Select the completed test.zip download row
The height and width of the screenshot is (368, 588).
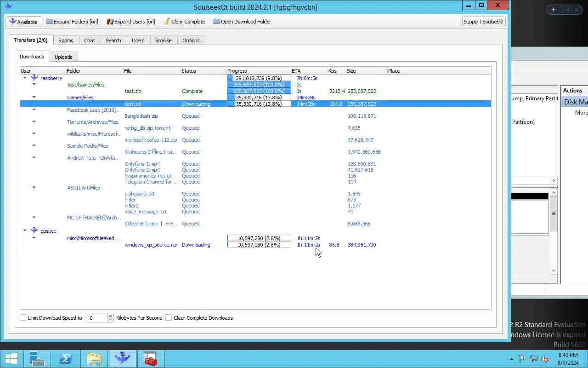(255, 91)
